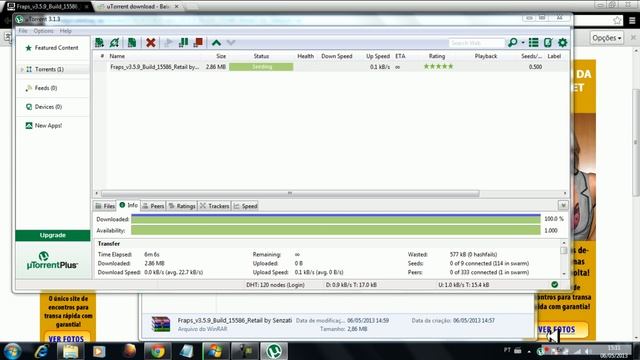The width and height of the screenshot is (640, 360).
Task: Switch to the Peers tab
Action: 153,206
